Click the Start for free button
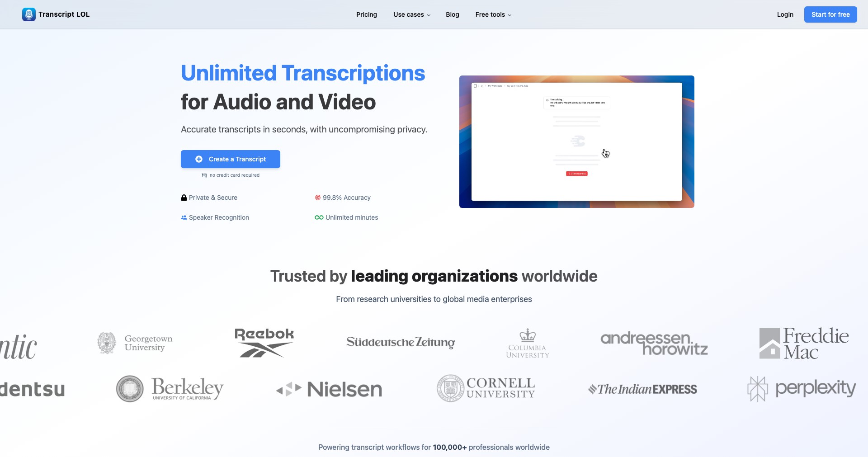The image size is (868, 457). pyautogui.click(x=830, y=14)
